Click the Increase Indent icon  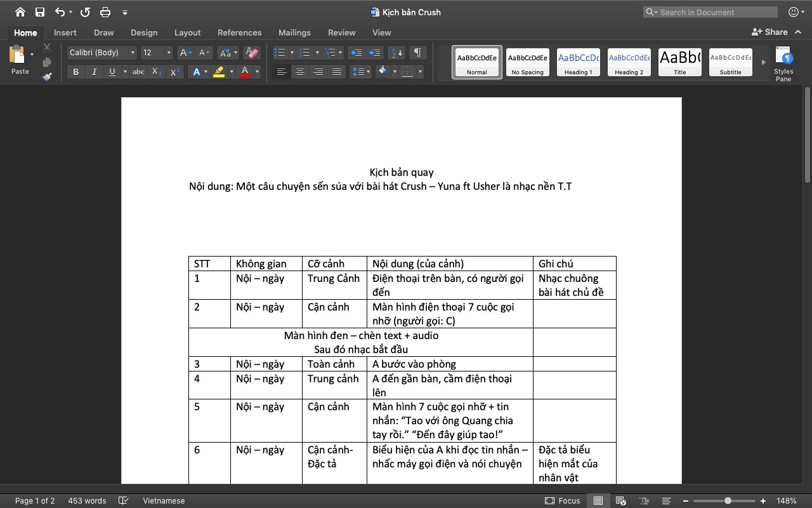[376, 53]
